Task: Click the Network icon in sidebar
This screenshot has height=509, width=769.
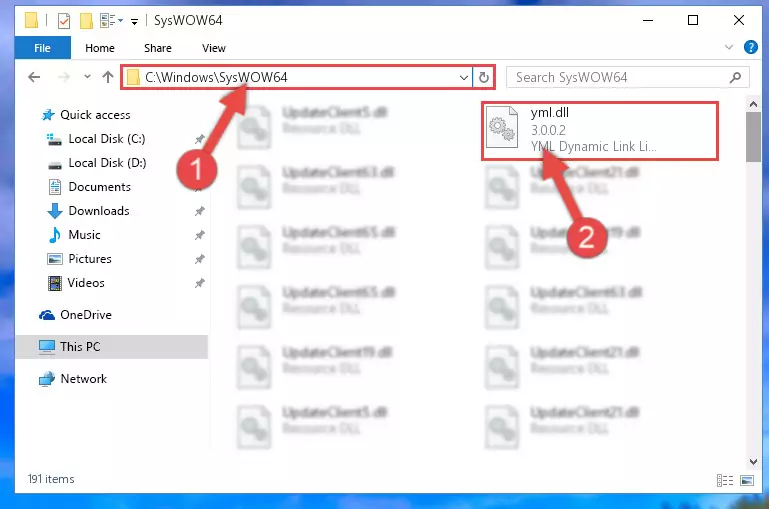Action: tap(47, 379)
